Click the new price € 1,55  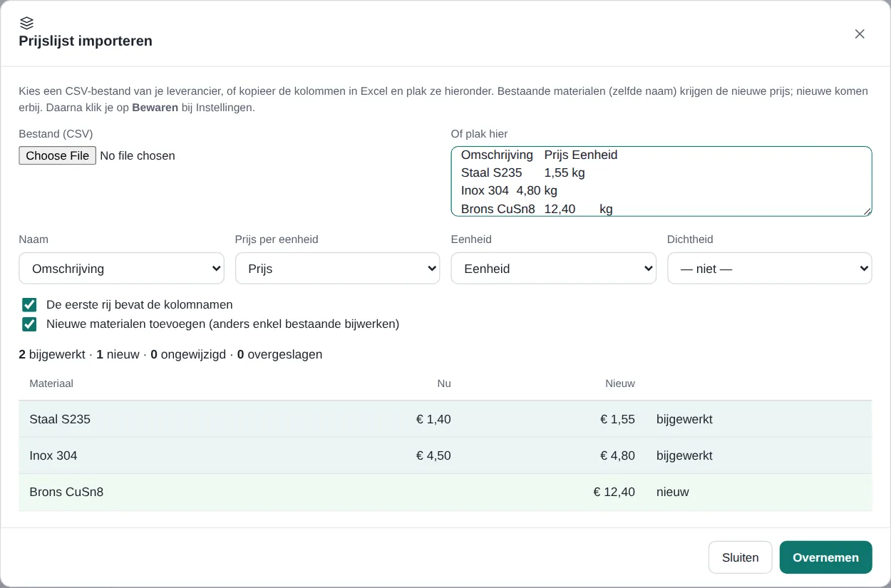[x=617, y=419]
